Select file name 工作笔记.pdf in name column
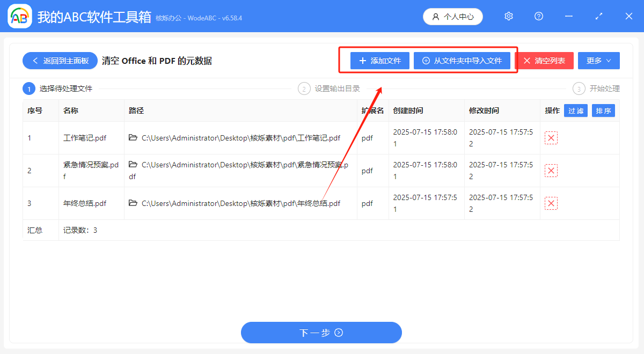644x354 pixels. point(85,138)
